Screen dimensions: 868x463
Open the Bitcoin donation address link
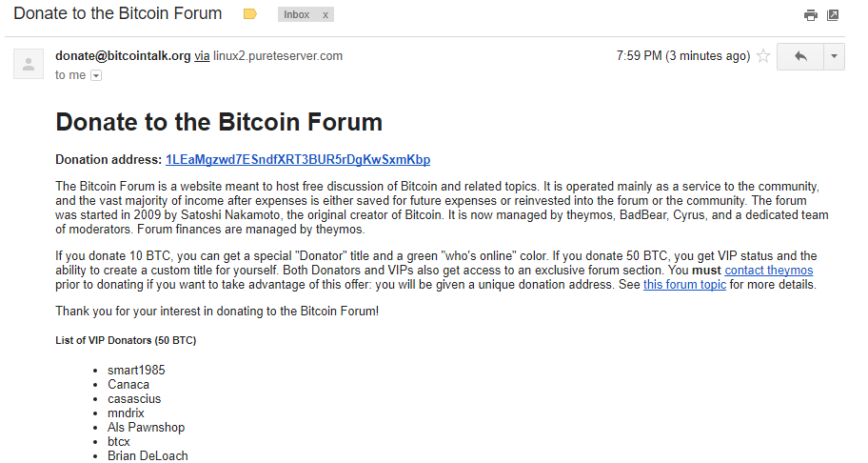point(298,159)
